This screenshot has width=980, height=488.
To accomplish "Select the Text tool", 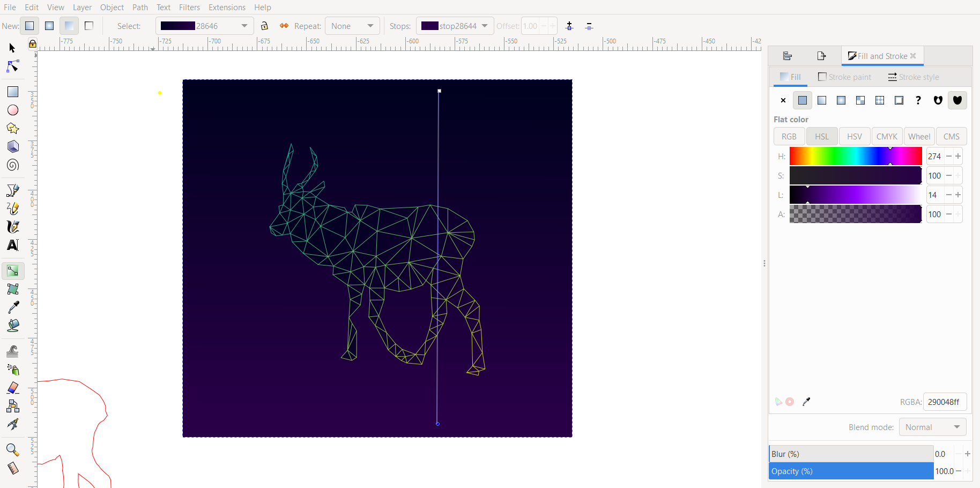I will pos(12,245).
